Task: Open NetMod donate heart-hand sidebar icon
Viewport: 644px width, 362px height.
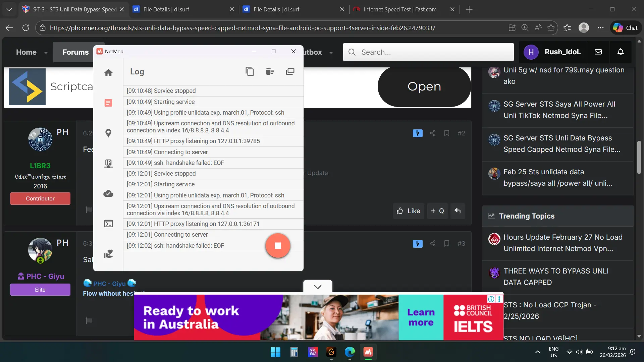Action: [108, 254]
